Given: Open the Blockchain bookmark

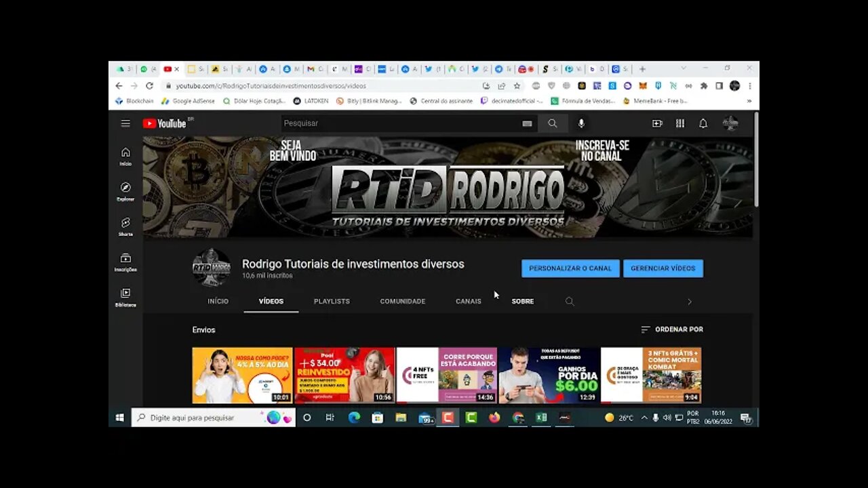Looking at the screenshot, I should click(134, 101).
